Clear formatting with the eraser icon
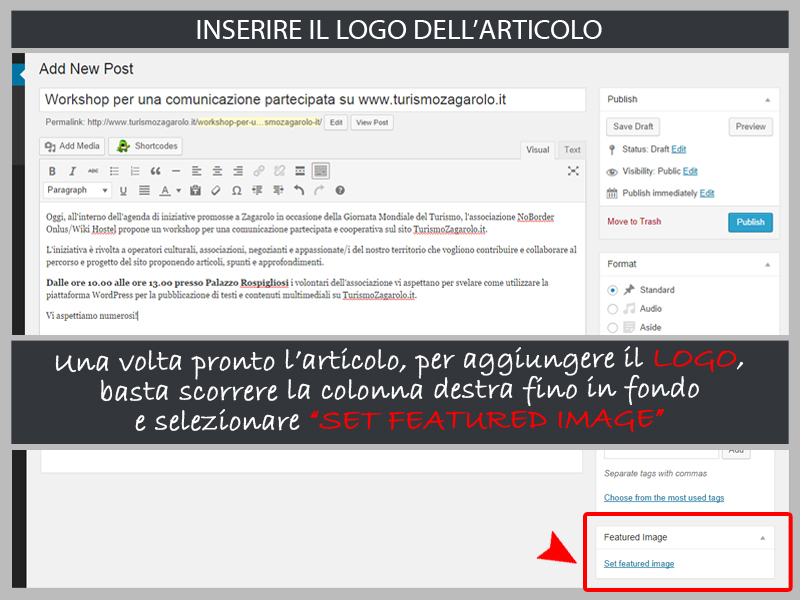Screen dimensions: 800x600 click(216, 190)
